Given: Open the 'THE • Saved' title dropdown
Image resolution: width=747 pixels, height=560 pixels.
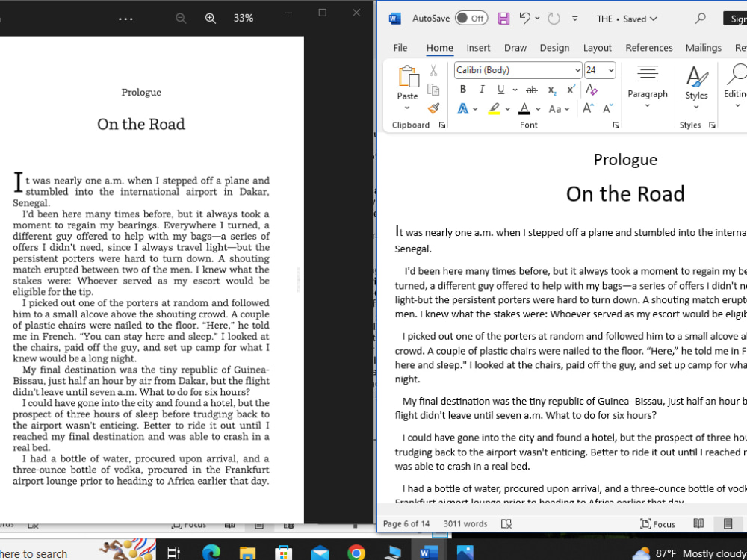Looking at the screenshot, I should click(627, 19).
